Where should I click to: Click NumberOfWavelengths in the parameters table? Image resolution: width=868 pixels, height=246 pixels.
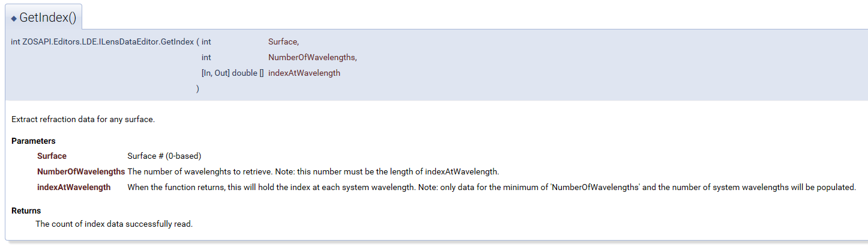[81, 171]
